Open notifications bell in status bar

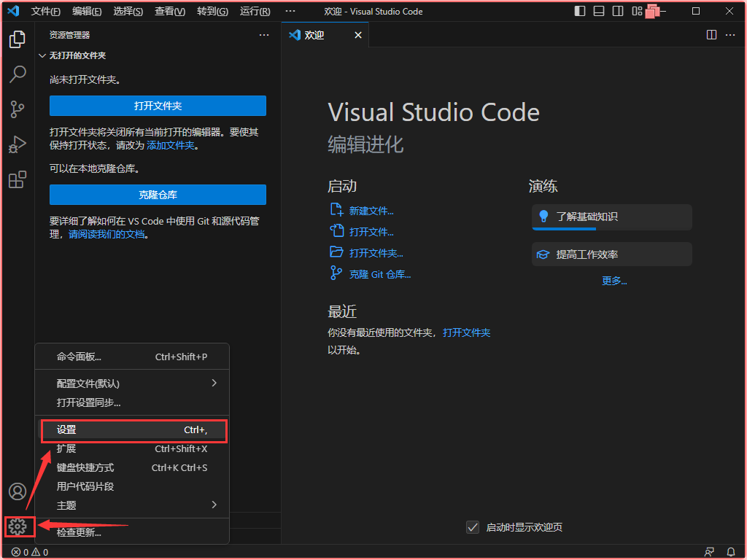coord(731,552)
